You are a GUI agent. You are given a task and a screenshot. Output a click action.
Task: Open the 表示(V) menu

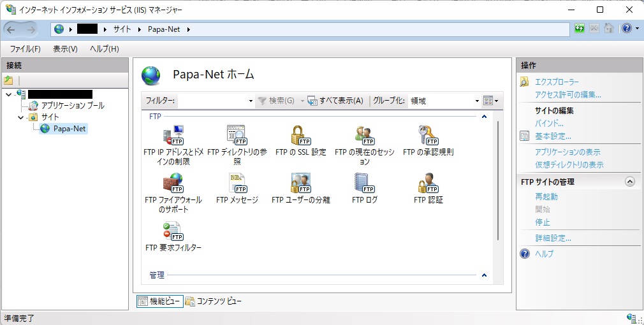(x=65, y=49)
